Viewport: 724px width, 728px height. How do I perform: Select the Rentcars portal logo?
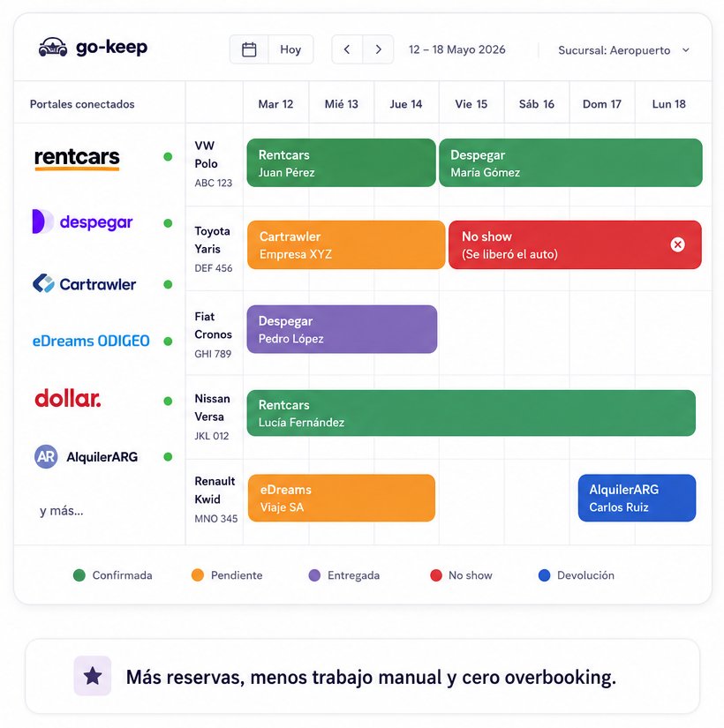(x=77, y=158)
